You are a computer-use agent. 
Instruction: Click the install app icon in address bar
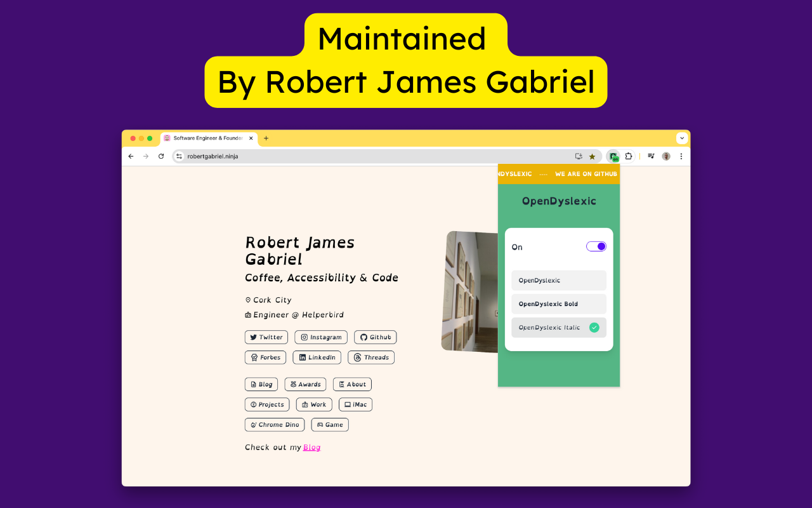point(579,156)
